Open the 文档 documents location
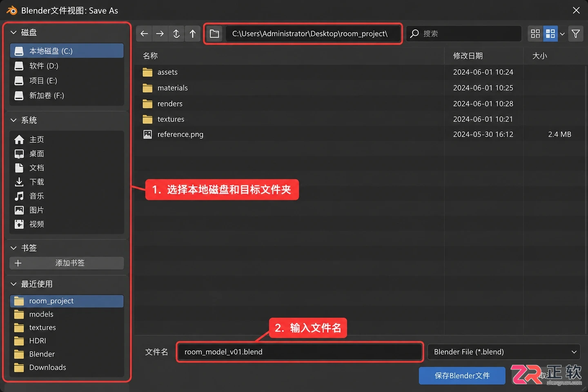Screen dimensions: 588x392 click(x=67, y=168)
